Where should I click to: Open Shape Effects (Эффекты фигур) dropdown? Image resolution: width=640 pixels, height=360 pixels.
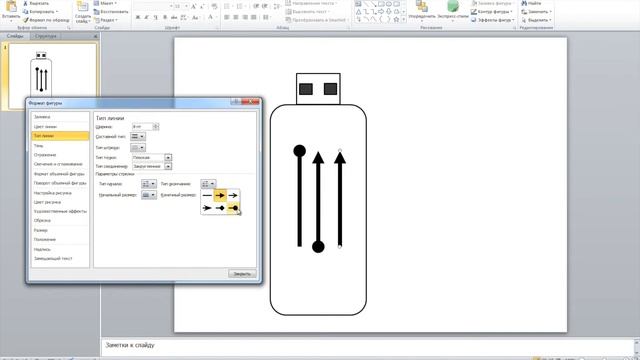click(493, 20)
